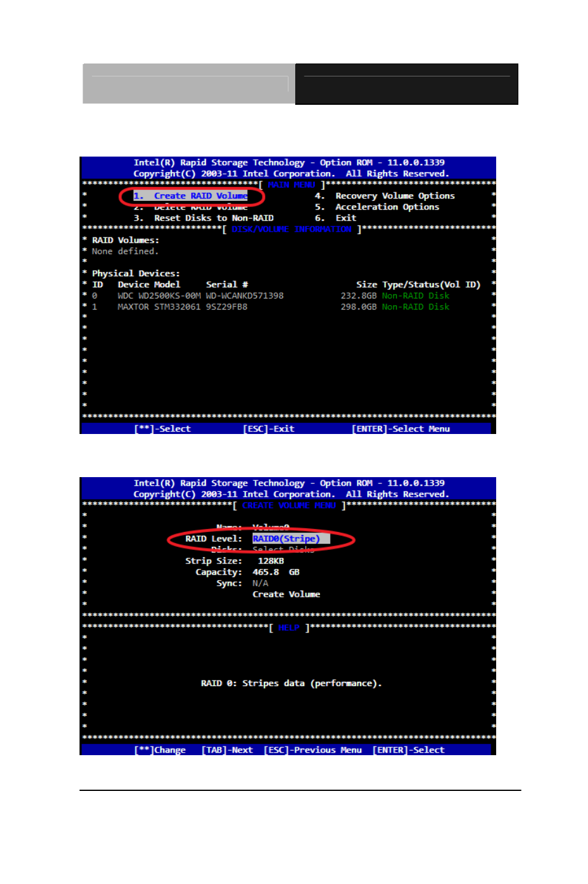Select the MAXTOR STM332061 device model

(159, 307)
